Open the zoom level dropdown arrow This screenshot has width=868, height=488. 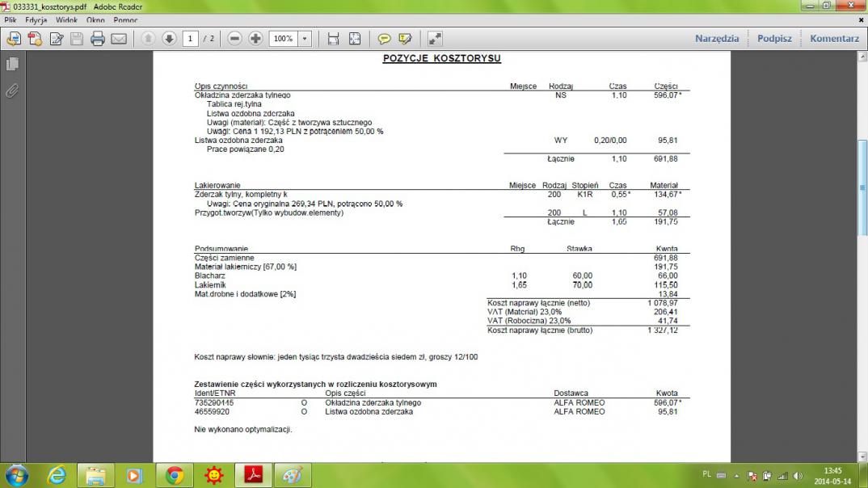point(305,39)
